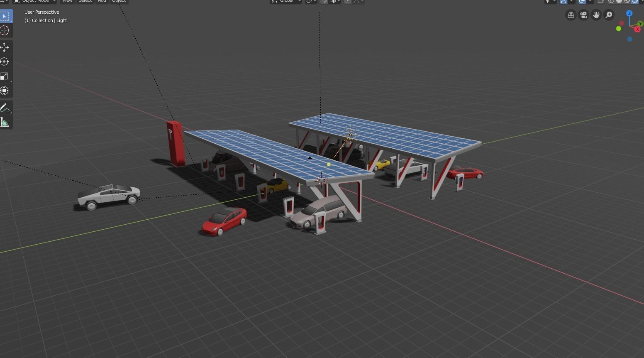Open the Add menu
Screen dimensions: 644x358
102,1
